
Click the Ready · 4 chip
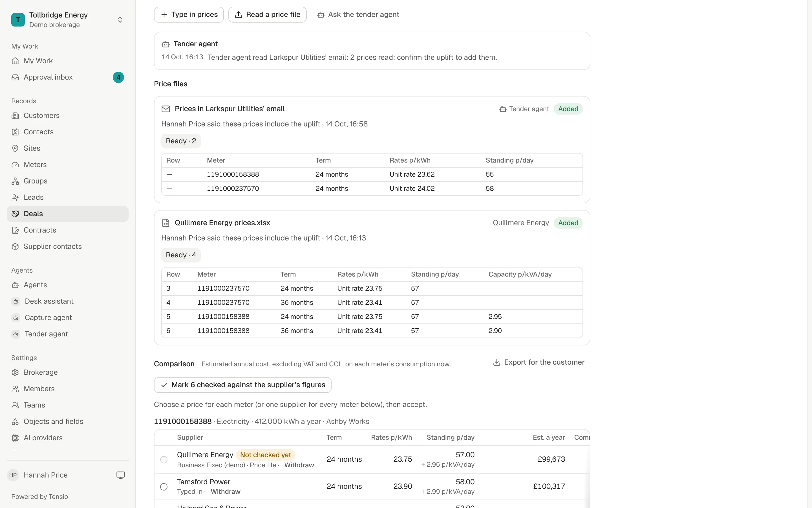181,255
